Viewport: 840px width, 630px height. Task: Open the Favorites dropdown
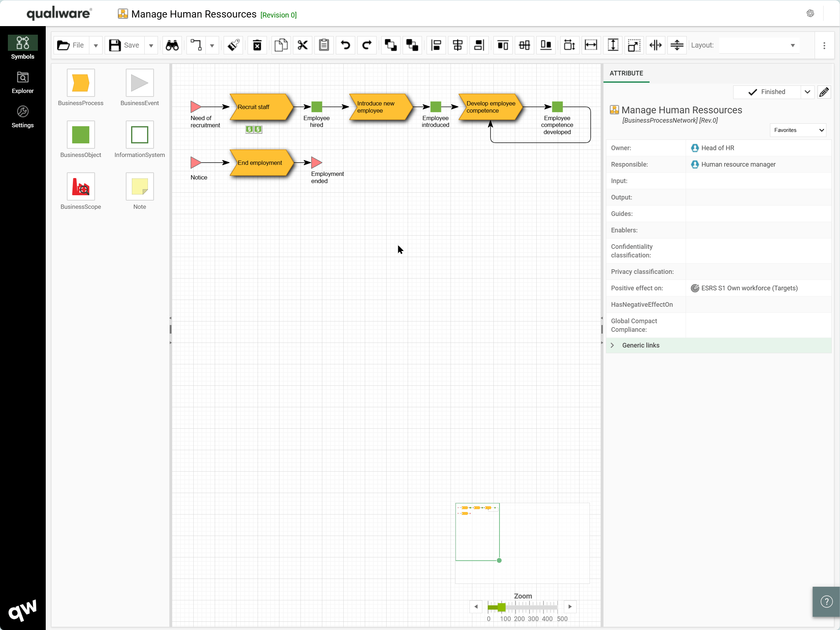(798, 131)
